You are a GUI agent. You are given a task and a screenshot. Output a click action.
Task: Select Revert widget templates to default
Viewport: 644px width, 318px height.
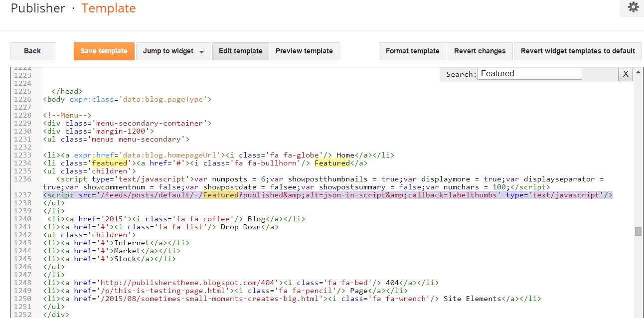pos(578,51)
